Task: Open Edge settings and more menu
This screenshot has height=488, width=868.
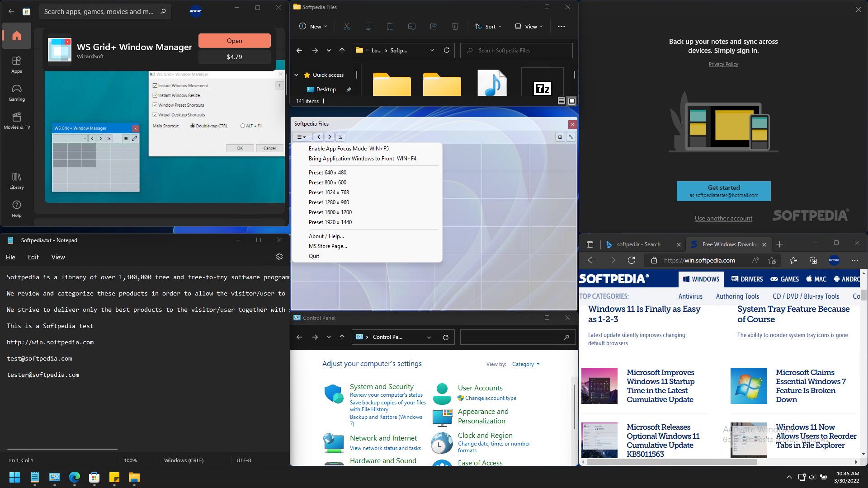Action: click(x=854, y=260)
